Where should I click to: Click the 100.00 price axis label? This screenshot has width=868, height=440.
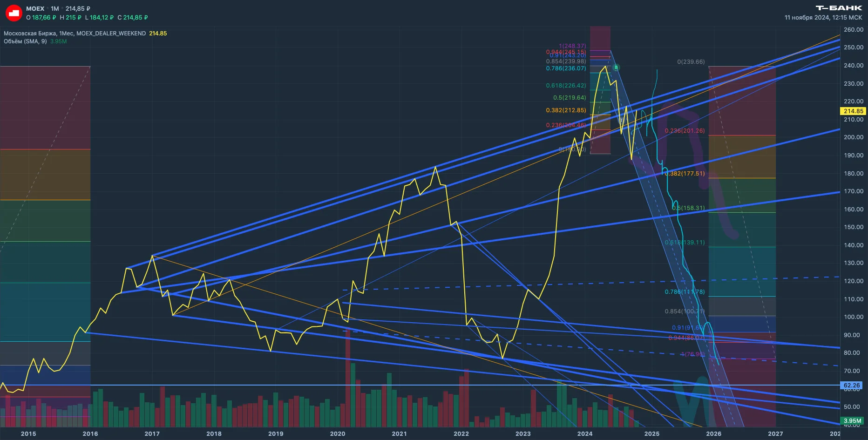click(854, 317)
